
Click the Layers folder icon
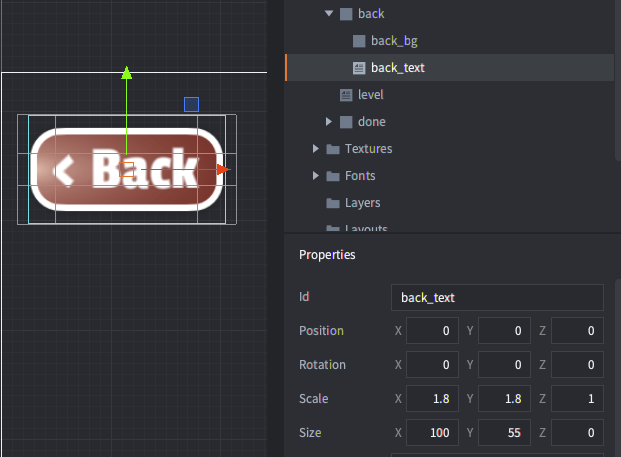[x=333, y=203]
